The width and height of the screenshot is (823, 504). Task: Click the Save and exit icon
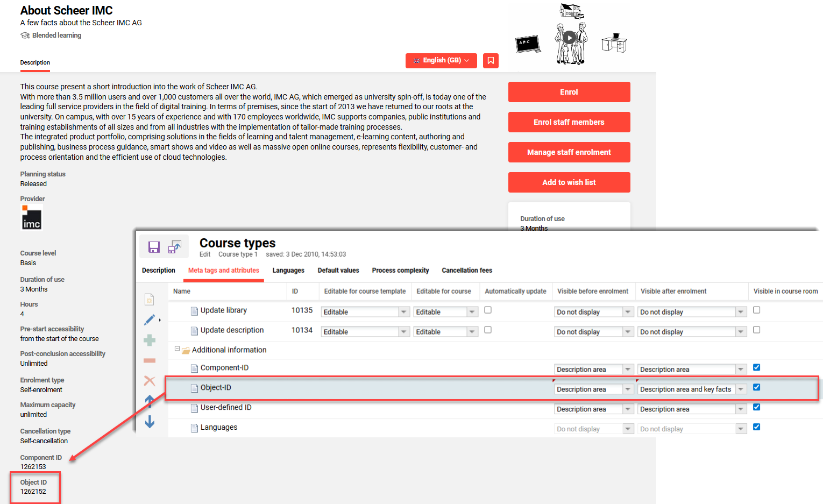tap(174, 247)
